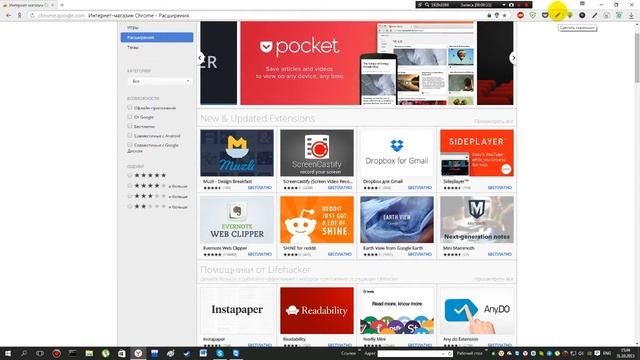
Task: Switch to the Интернет-магазин browser tab
Action: tap(28, 5)
